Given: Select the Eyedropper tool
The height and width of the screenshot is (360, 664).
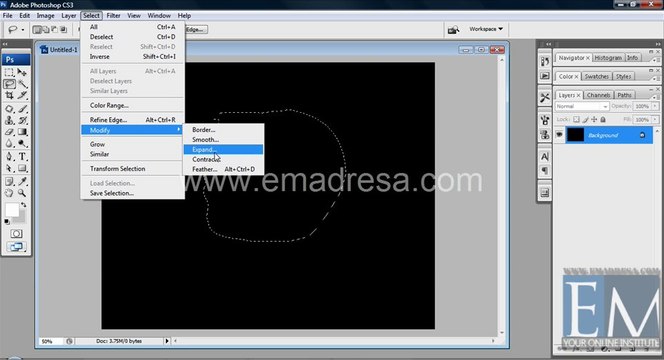Looking at the screenshot, I should pyautogui.click(x=22, y=182).
